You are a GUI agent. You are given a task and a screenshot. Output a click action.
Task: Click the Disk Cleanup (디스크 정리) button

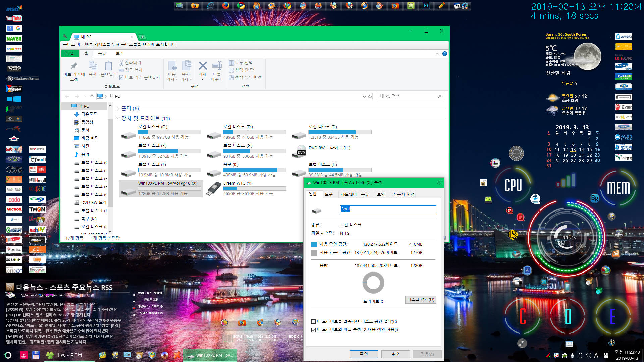point(421,300)
